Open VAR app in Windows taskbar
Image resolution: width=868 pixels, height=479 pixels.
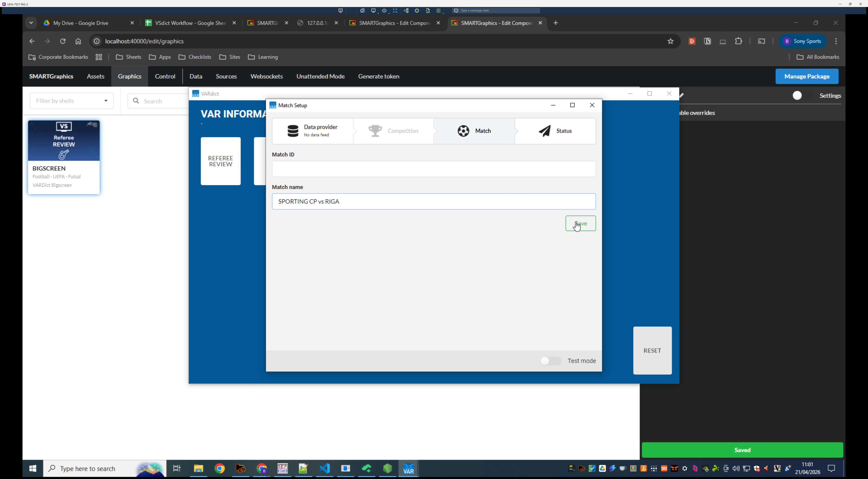point(408,469)
